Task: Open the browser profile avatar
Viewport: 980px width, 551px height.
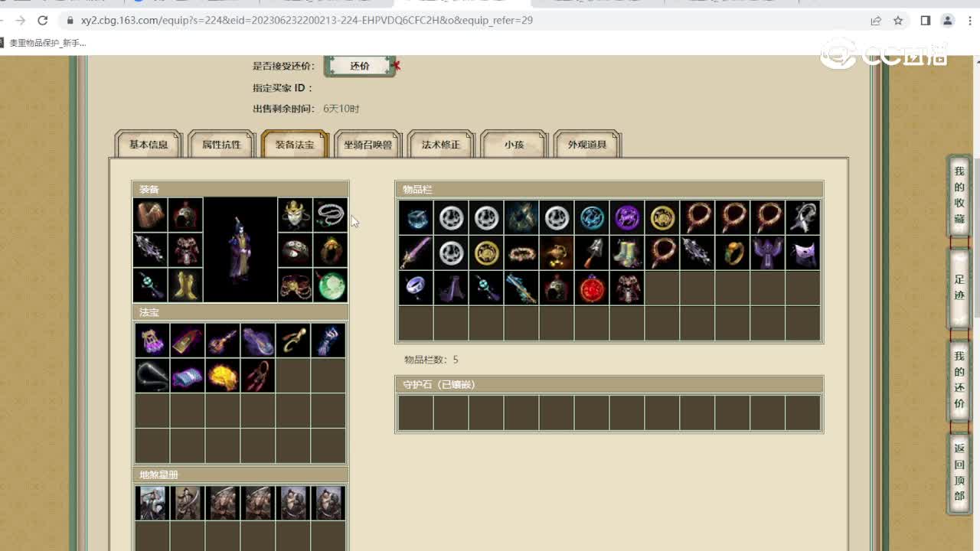Action: 948,21
